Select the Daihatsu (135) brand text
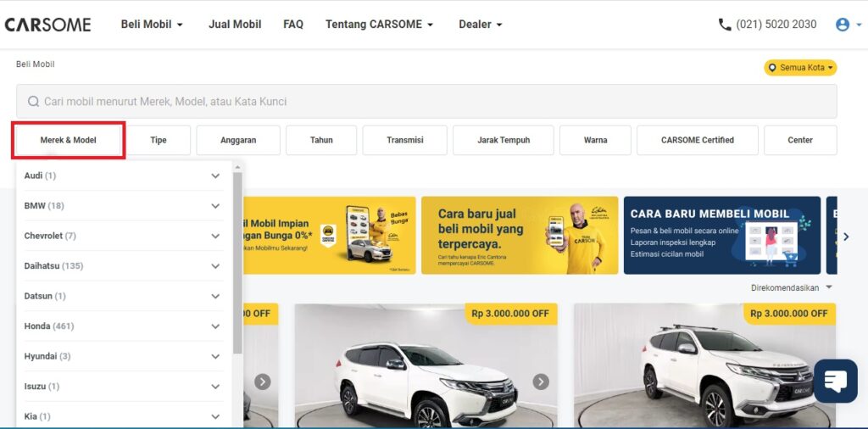 [x=53, y=265]
